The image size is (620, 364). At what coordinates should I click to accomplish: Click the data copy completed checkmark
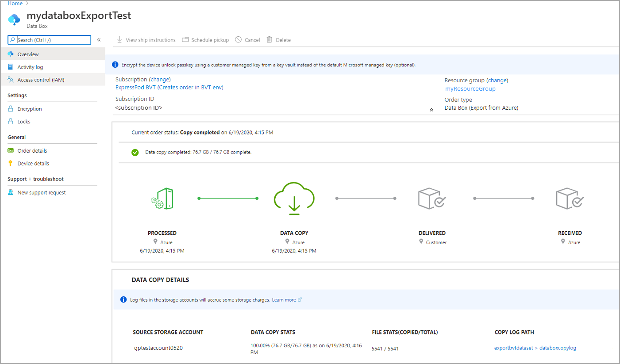pos(135,152)
